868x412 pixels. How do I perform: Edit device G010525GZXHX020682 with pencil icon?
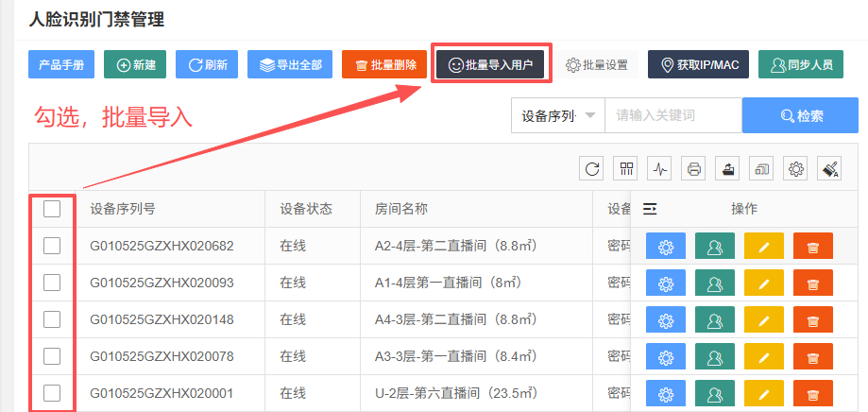point(764,246)
